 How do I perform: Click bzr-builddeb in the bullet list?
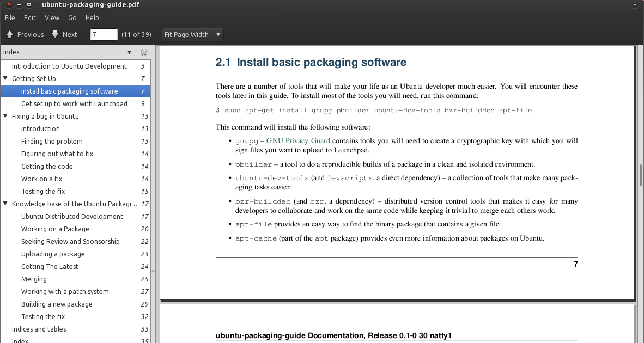(x=263, y=201)
